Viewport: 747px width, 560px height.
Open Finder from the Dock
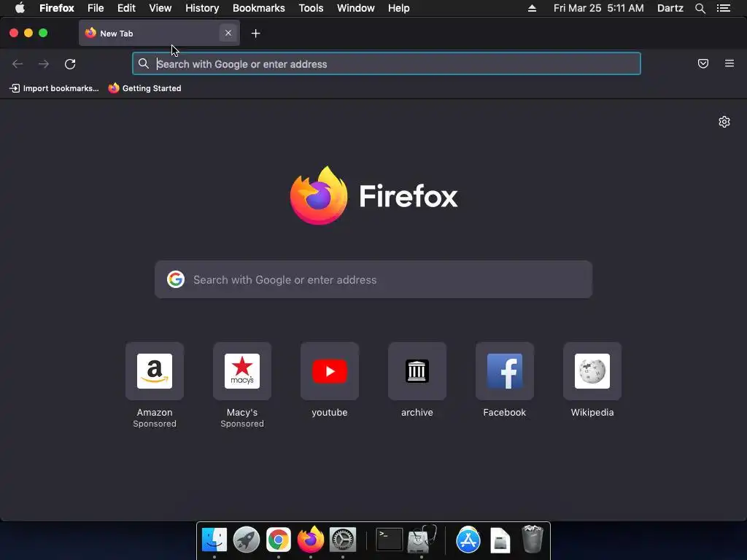pyautogui.click(x=214, y=540)
